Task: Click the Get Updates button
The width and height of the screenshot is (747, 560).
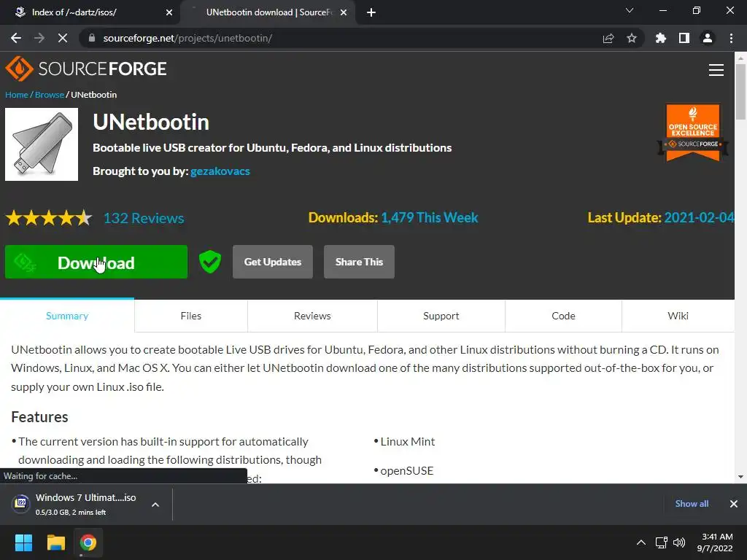Action: (273, 262)
